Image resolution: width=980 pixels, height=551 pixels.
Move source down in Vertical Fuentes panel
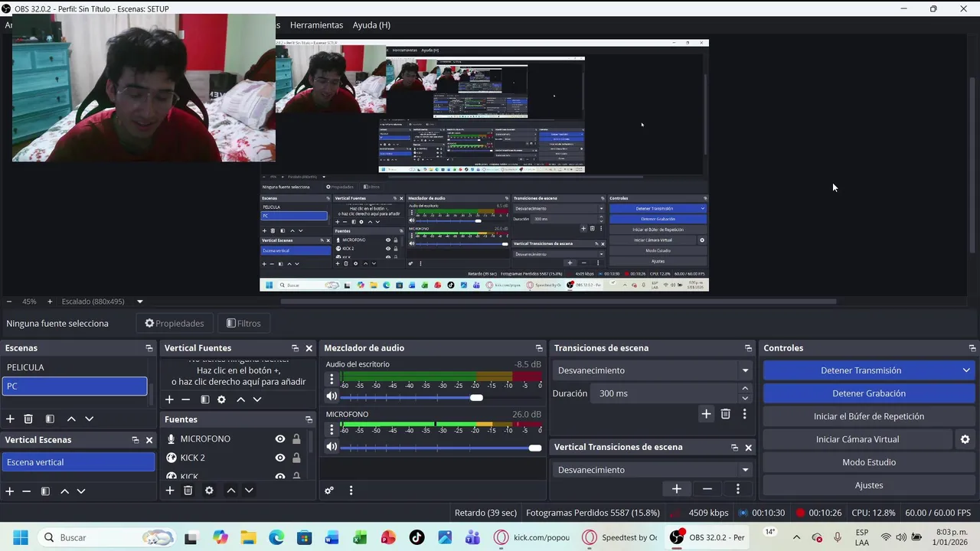[x=257, y=399]
